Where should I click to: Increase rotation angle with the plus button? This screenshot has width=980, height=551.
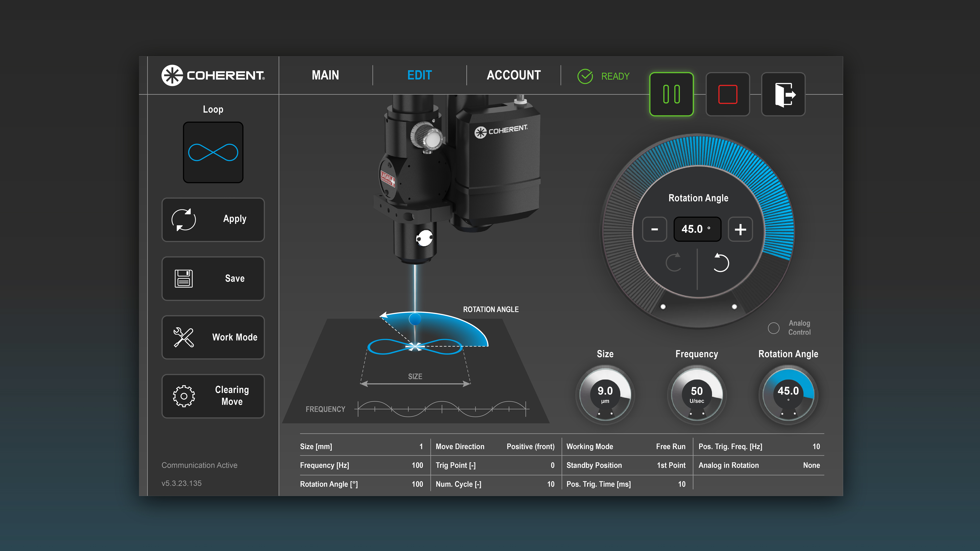coord(740,229)
